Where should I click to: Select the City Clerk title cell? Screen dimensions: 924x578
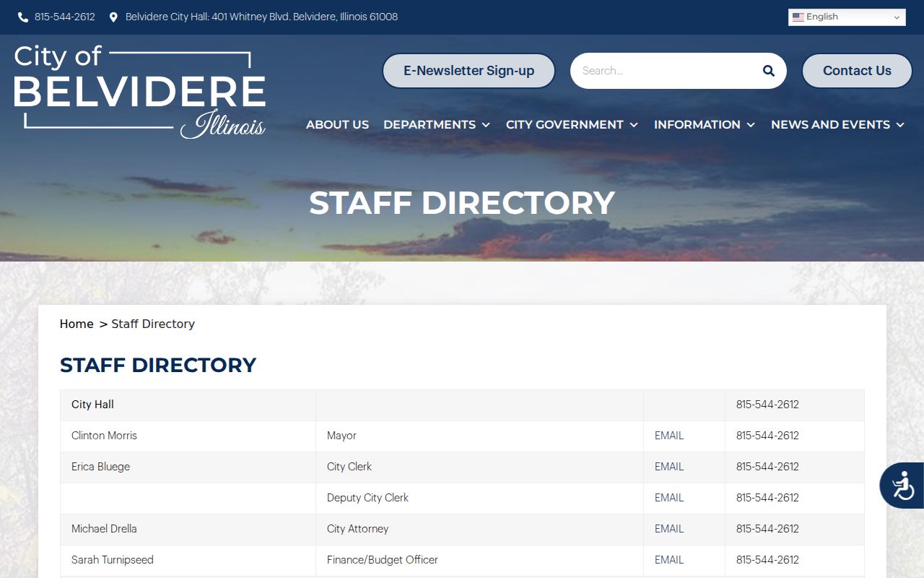coord(479,467)
